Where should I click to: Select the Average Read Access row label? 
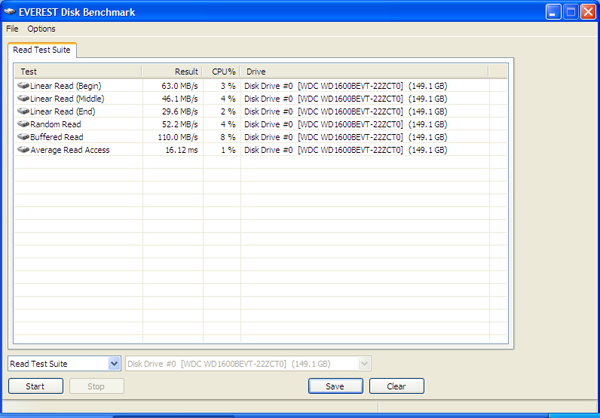[x=70, y=150]
